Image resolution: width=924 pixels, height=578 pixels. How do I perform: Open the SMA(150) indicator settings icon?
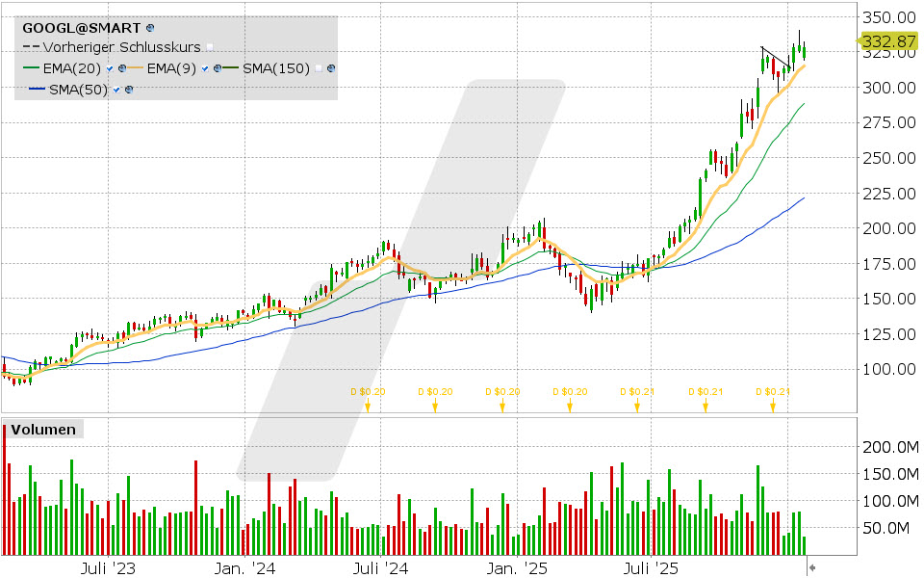(331, 68)
